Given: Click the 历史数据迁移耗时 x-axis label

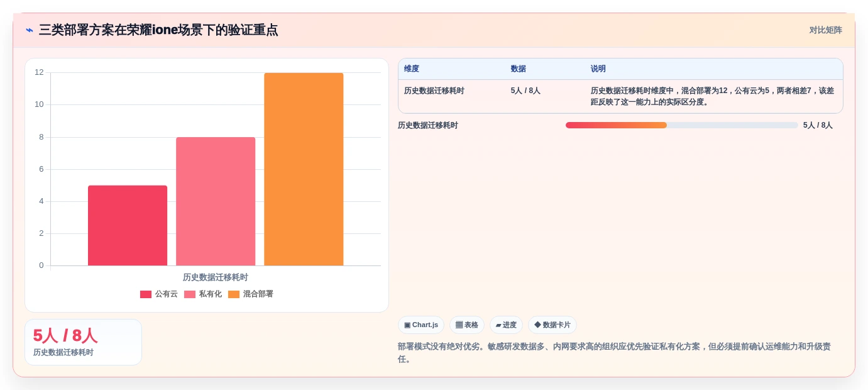Looking at the screenshot, I should pos(216,277).
